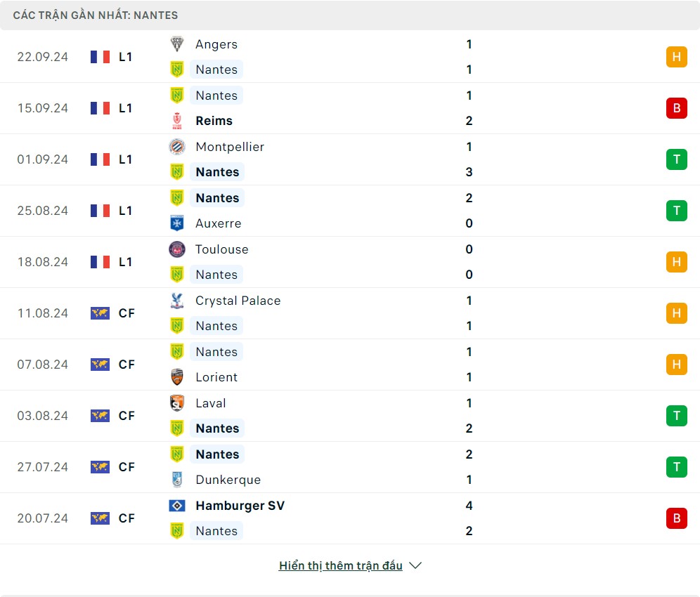Click the Angers club crest icon

pyautogui.click(x=177, y=44)
